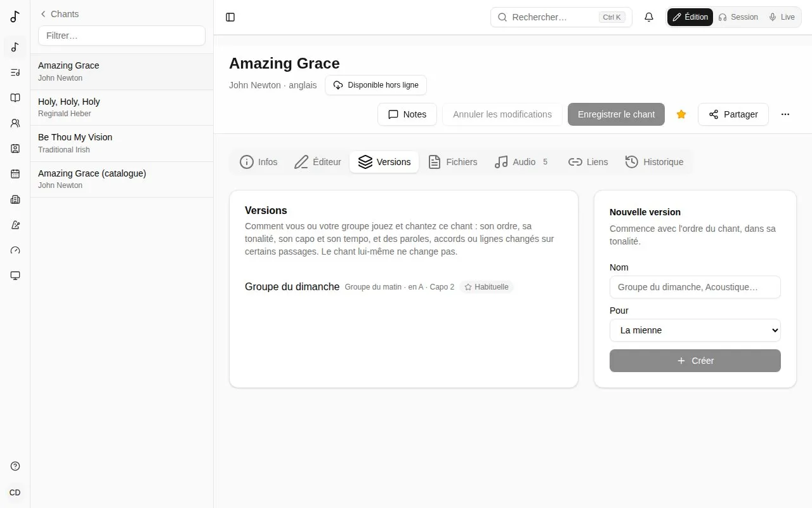Open the songs music-note sidebar icon
This screenshot has height=508, width=812.
[15, 47]
